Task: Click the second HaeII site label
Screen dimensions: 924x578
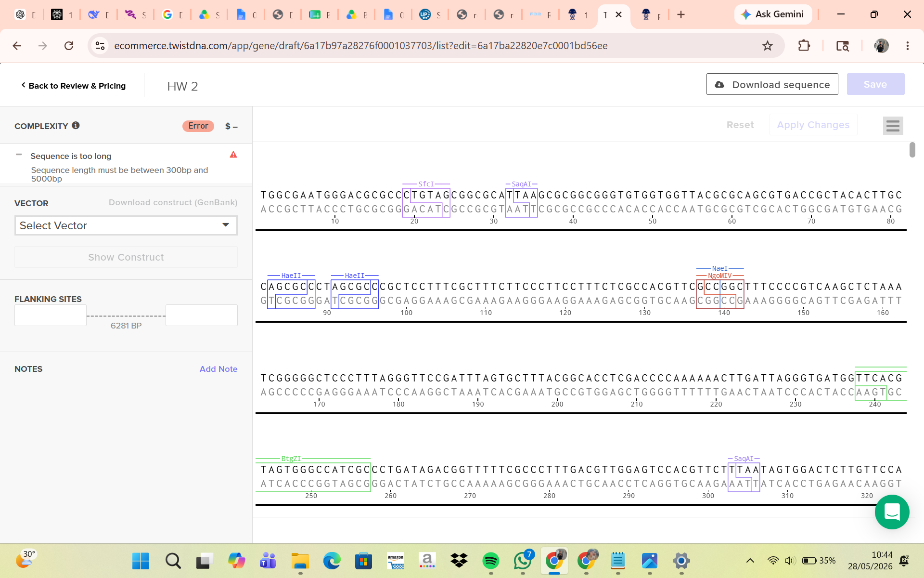Action: [355, 276]
